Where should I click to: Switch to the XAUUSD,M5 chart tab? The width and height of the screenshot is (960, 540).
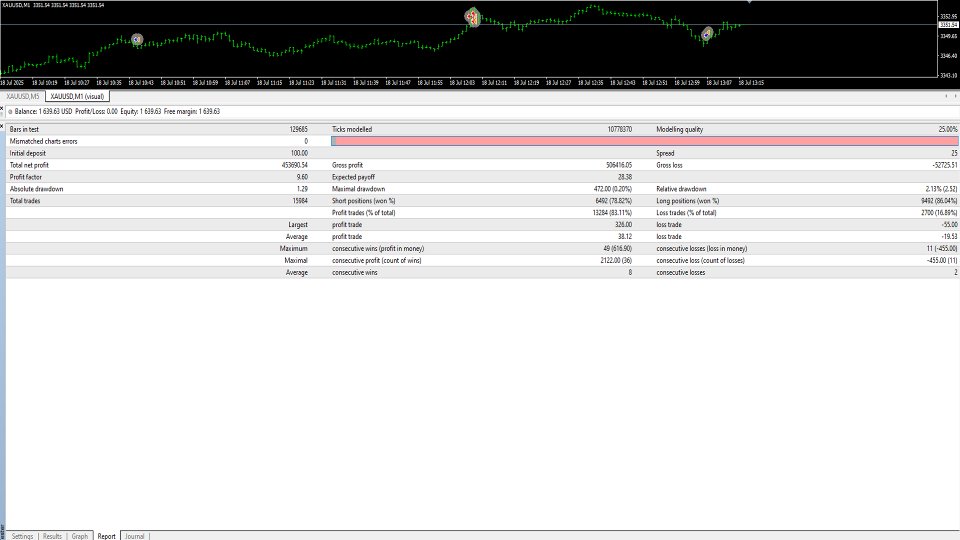point(23,96)
